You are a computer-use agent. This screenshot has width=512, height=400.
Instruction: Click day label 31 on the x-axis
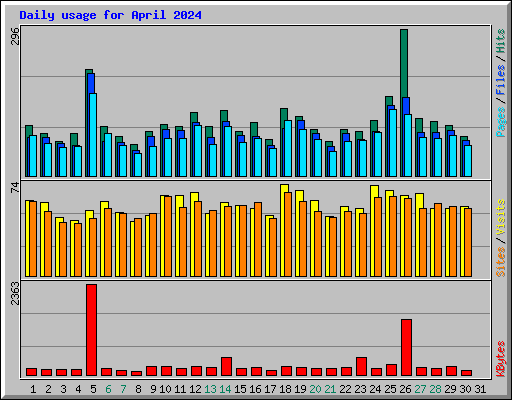pyautogui.click(x=480, y=389)
